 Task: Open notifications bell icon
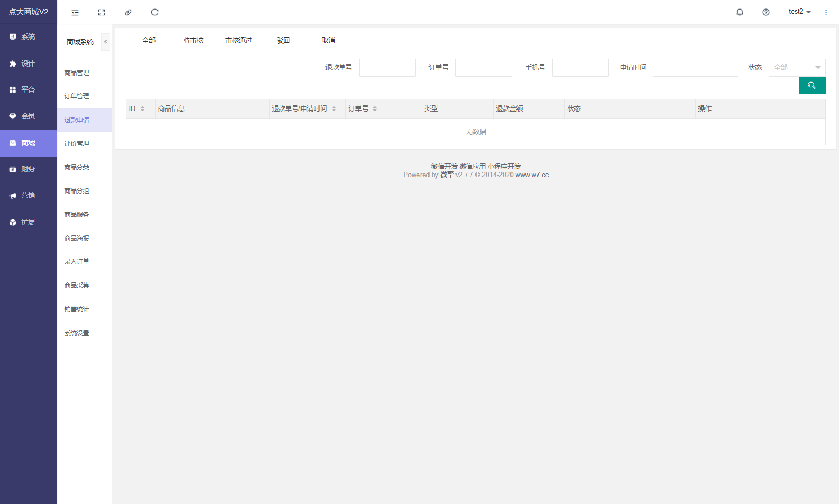pyautogui.click(x=740, y=12)
